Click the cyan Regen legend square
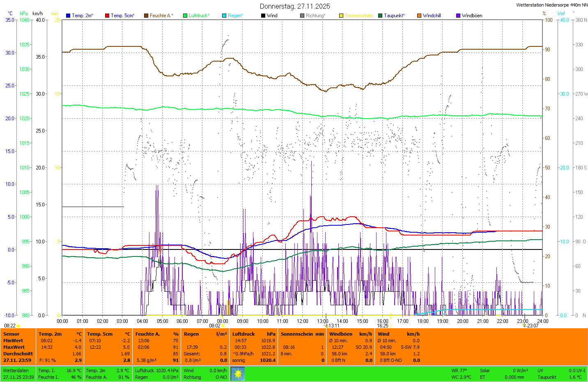 point(224,16)
